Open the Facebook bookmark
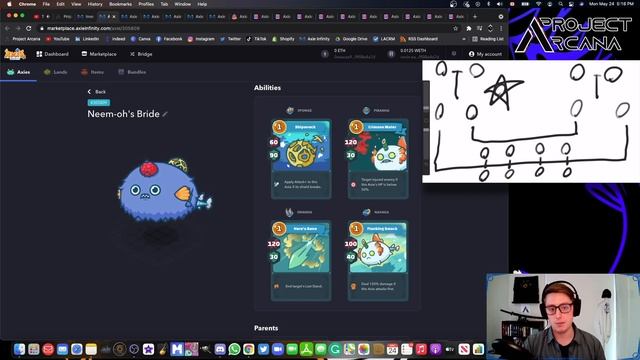The image size is (640, 360). (x=169, y=39)
